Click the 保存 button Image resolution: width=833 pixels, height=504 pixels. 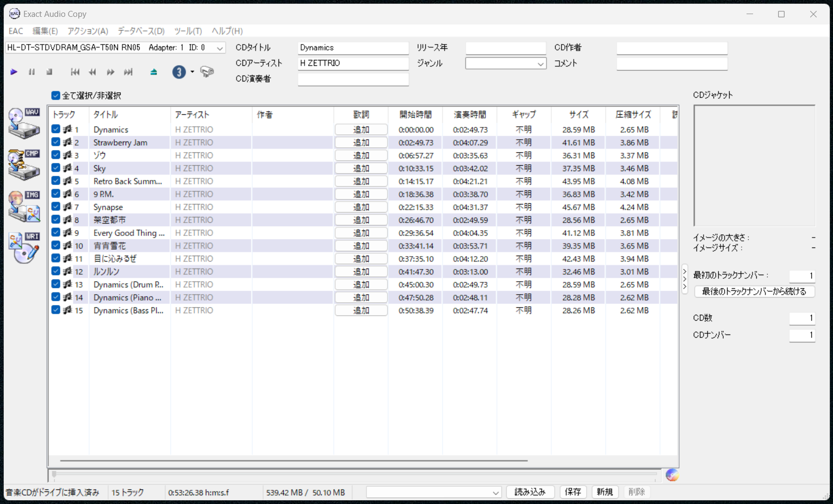pos(573,492)
